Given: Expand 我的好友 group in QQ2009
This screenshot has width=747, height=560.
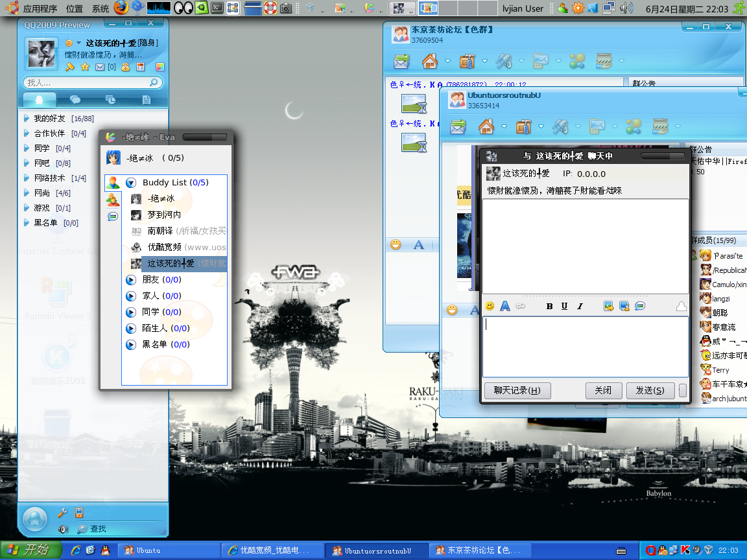Looking at the screenshot, I should (27, 118).
